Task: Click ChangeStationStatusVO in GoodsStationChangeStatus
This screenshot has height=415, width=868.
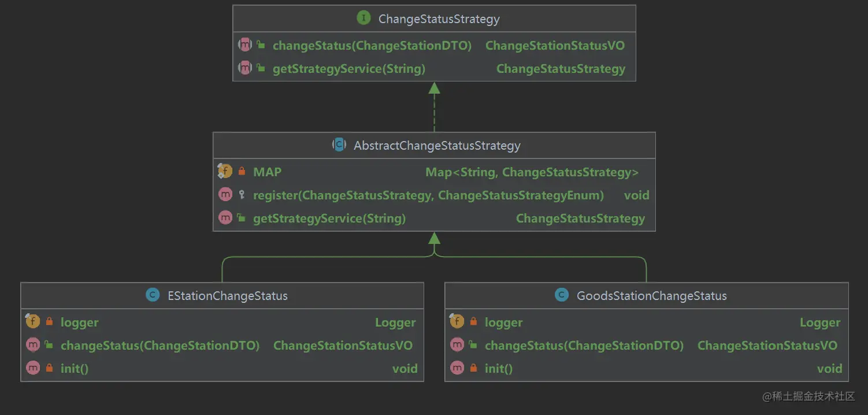Action: (767, 346)
